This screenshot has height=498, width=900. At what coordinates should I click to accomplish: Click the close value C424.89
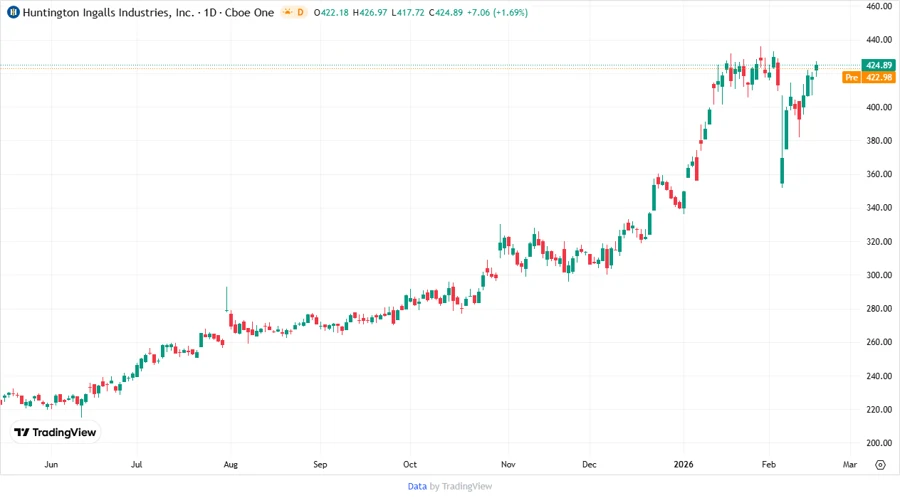pyautogui.click(x=446, y=12)
